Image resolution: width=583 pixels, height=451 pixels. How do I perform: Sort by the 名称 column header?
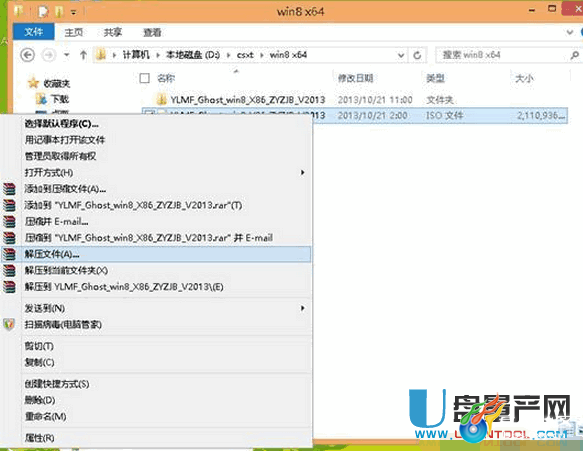click(x=166, y=78)
